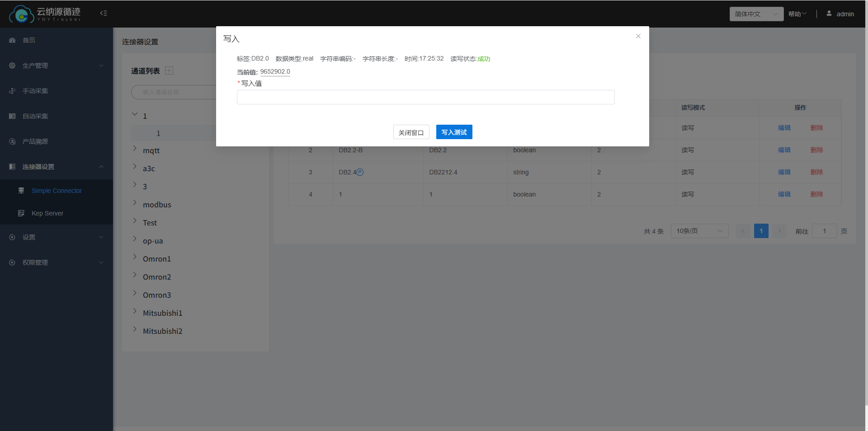The height and width of the screenshot is (431, 868).
Task: Click the 首页 home icon in sidebar
Action: coord(12,40)
